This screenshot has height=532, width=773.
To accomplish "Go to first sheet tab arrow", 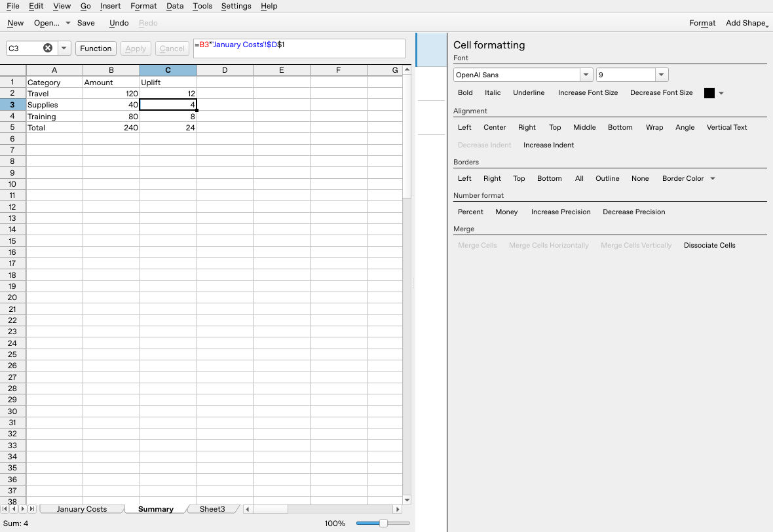I will 5,509.
